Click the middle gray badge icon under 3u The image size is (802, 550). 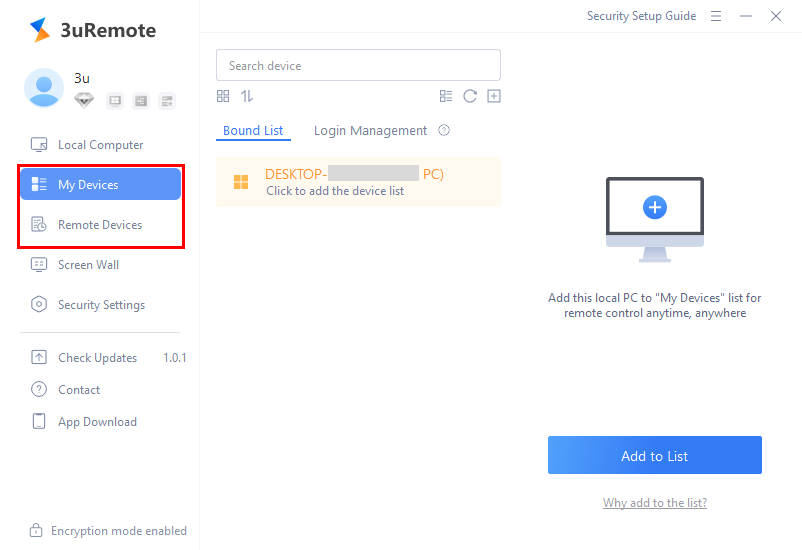pos(141,101)
